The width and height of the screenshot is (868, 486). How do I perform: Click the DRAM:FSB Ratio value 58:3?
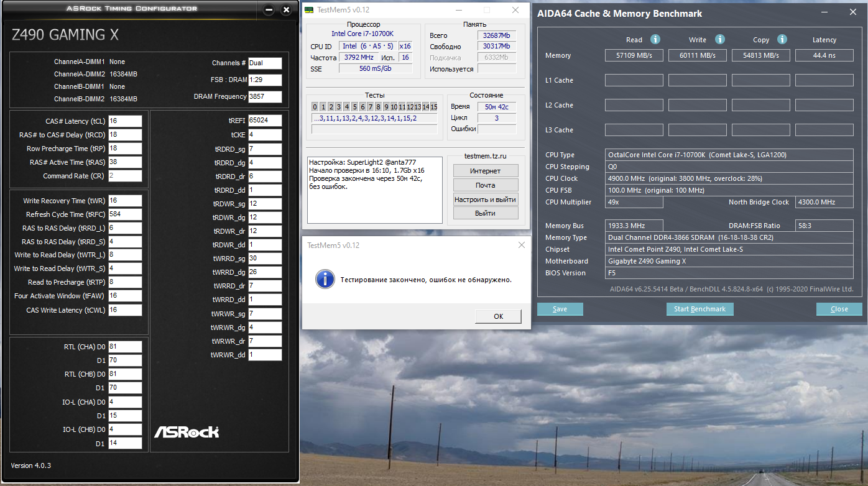(x=824, y=226)
